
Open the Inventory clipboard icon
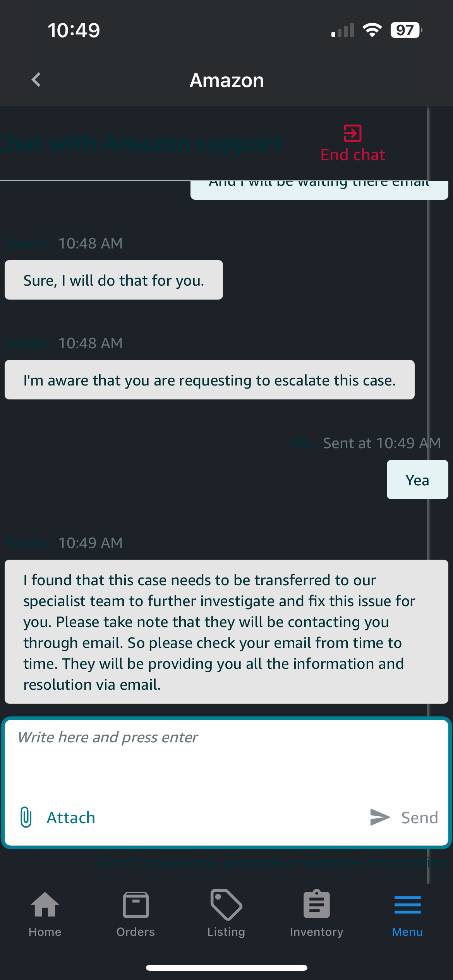(x=317, y=904)
